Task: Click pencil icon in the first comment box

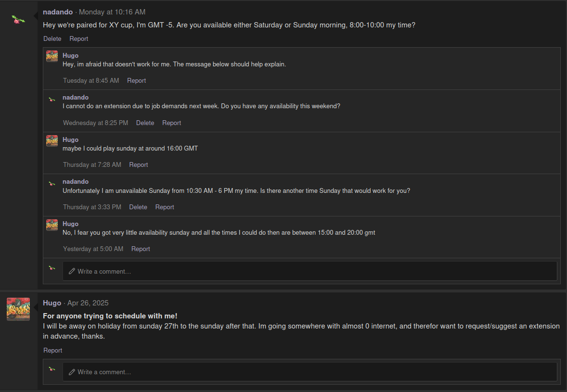Action: click(x=72, y=271)
